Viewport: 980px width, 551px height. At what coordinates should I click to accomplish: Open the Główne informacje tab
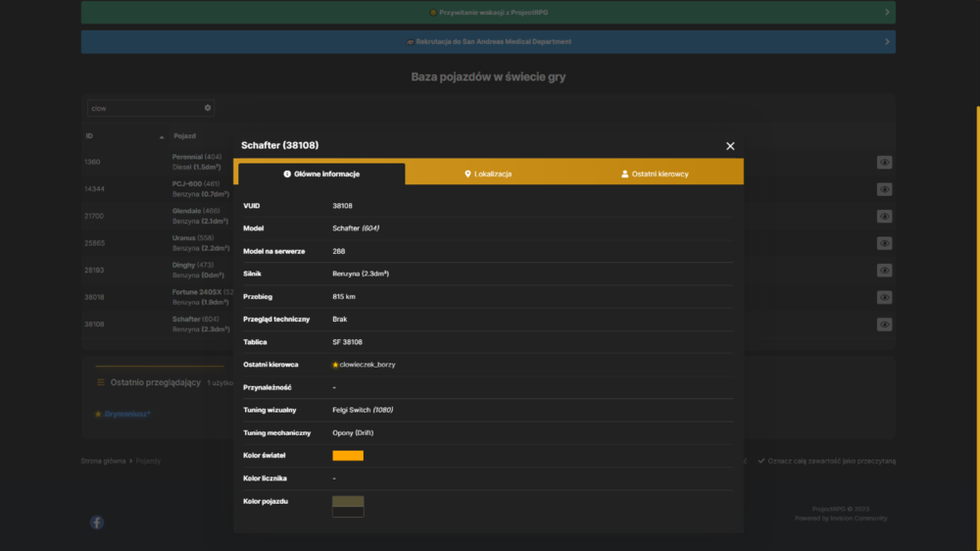[321, 174]
